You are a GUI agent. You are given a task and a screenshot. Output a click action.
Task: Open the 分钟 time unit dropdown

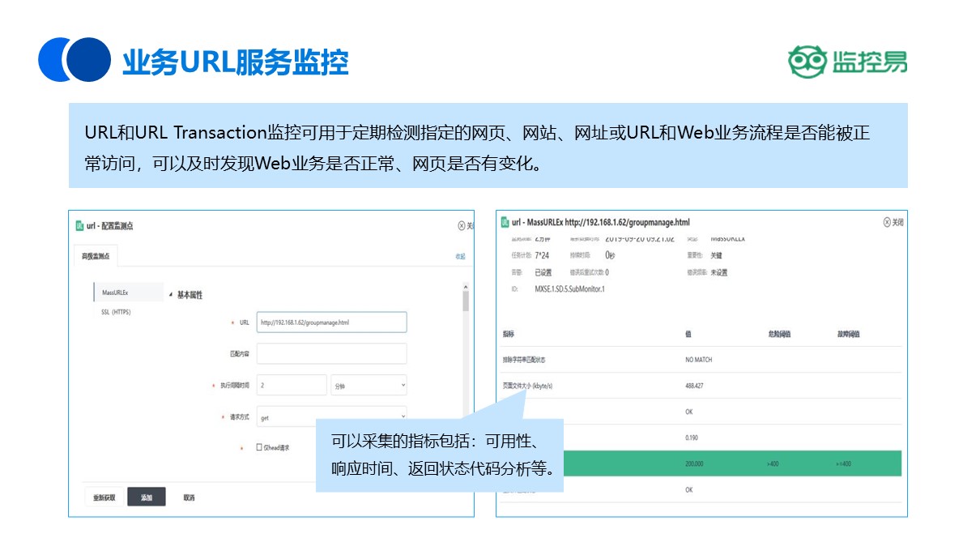pos(369,386)
